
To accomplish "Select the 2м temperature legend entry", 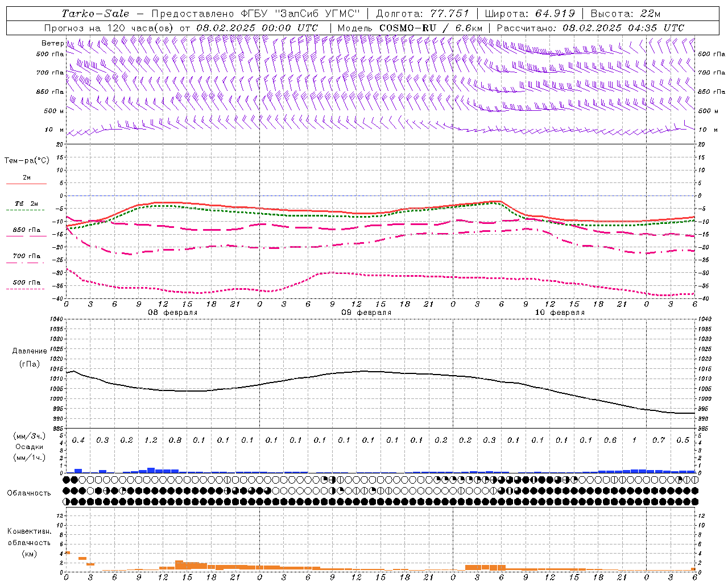I will coord(27,177).
